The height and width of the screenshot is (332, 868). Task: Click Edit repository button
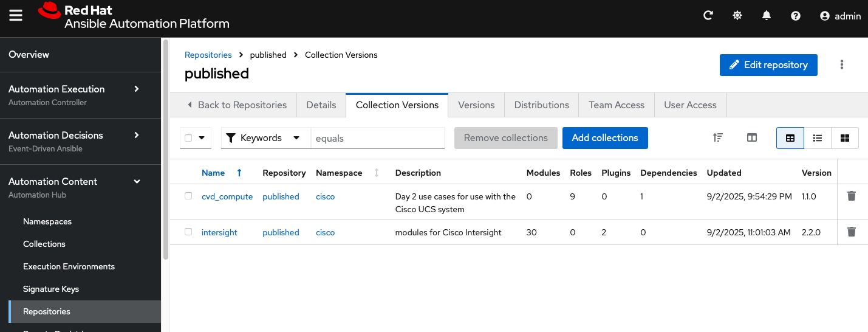click(768, 65)
